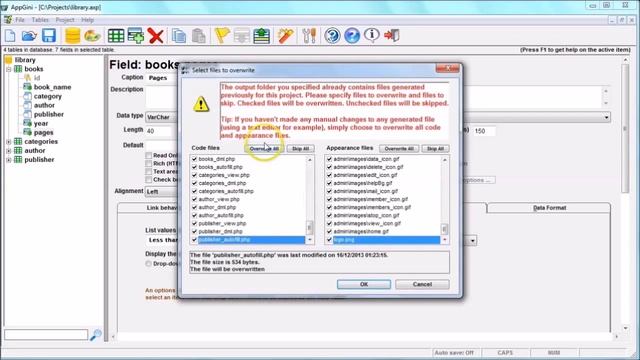Click the Code files list scrollbar thumb

309,227
